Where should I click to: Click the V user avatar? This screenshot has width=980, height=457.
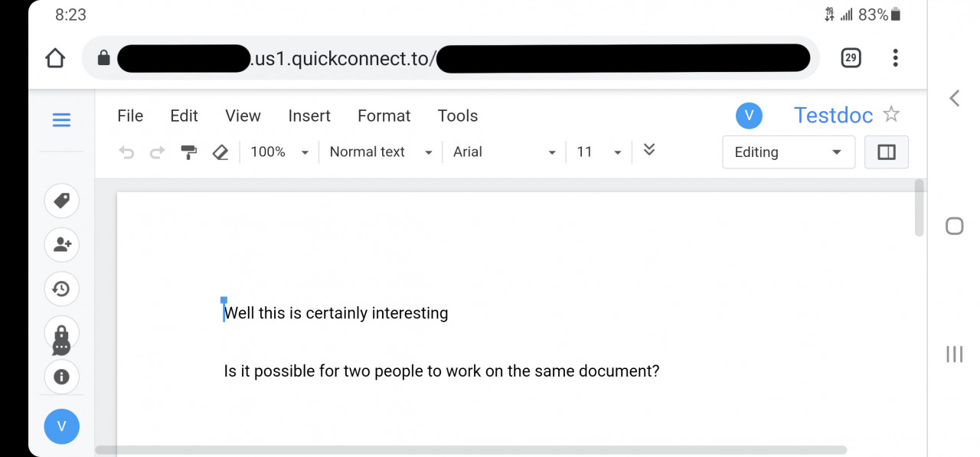point(749,115)
